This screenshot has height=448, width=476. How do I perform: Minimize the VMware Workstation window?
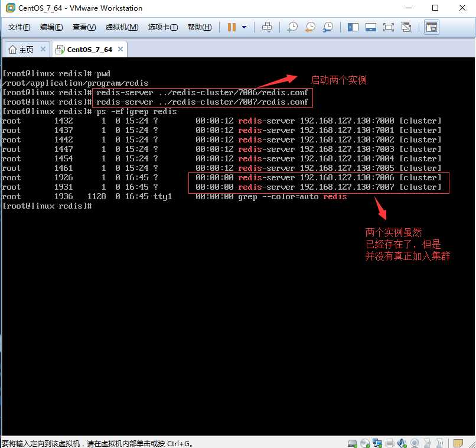tap(408, 8)
